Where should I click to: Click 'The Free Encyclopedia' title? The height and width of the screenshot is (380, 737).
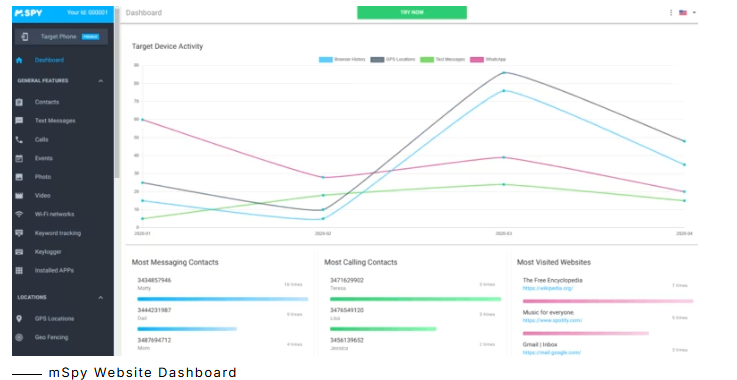552,280
